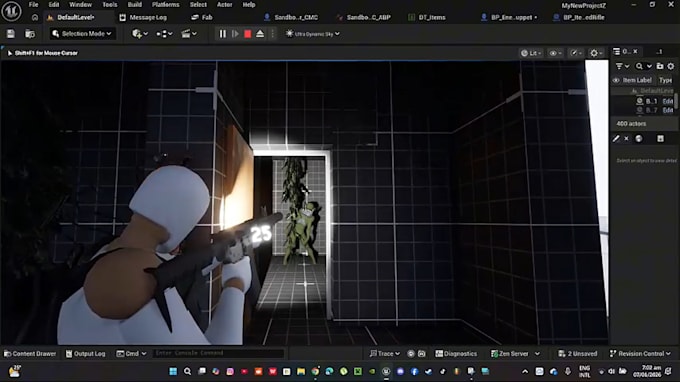Click the Edit link for row B..1
This screenshot has height=382, width=680.
668,101
